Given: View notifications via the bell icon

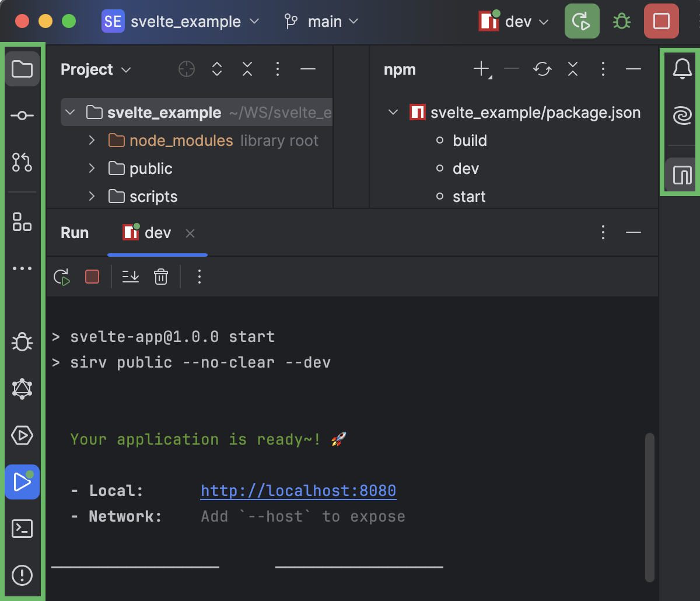Looking at the screenshot, I should coord(680,68).
